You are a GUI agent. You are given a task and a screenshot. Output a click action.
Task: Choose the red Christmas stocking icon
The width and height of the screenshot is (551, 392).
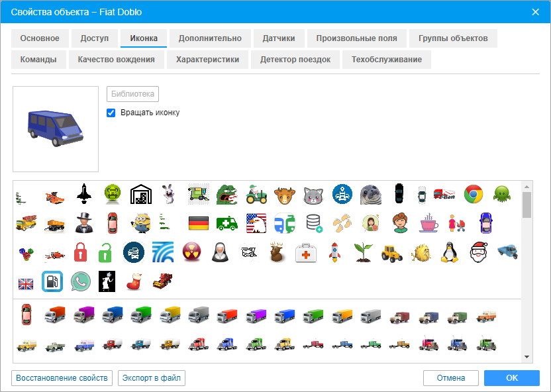[134, 282]
